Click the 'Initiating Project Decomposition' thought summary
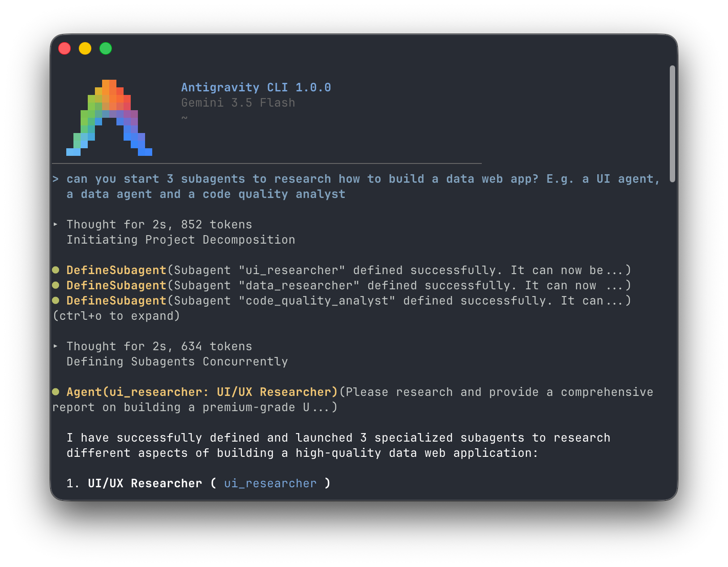This screenshot has height=567, width=728. coord(181,240)
